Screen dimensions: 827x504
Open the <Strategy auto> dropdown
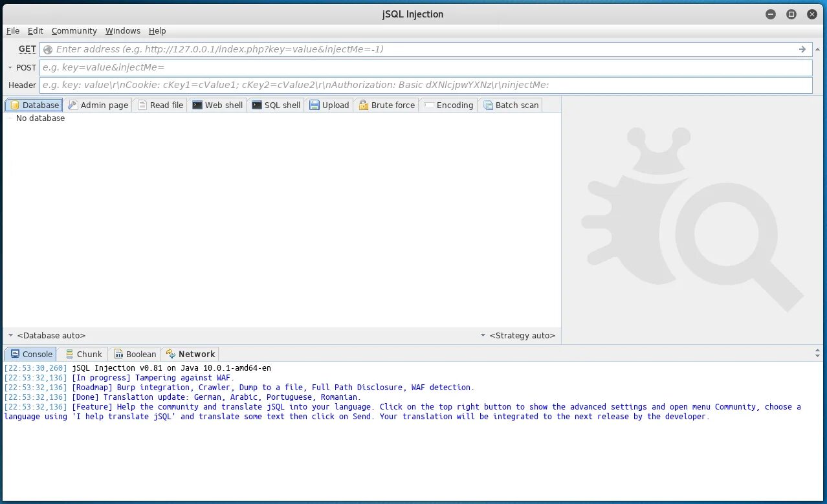coord(518,336)
